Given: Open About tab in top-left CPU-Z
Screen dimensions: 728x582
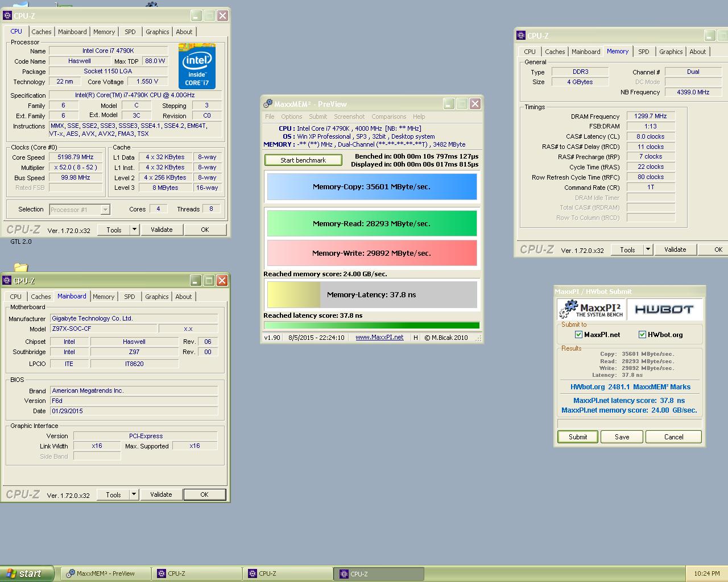Looking at the screenshot, I should coord(184,32).
